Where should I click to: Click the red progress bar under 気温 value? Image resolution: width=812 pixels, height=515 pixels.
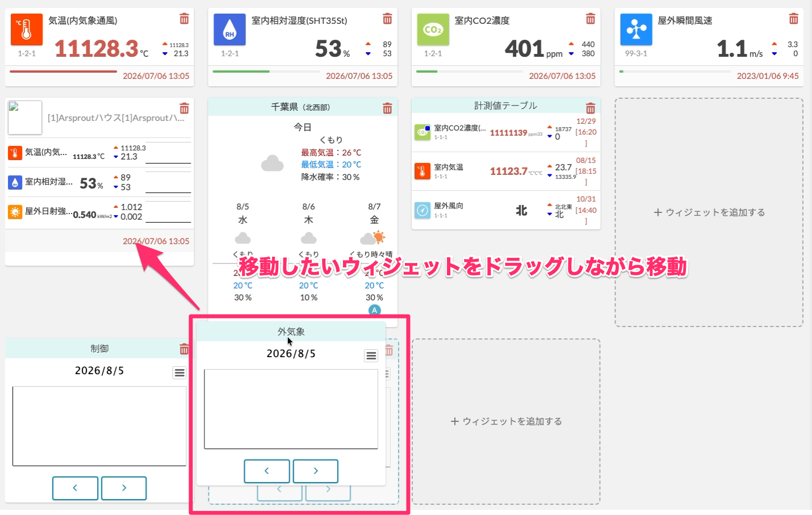[63, 72]
